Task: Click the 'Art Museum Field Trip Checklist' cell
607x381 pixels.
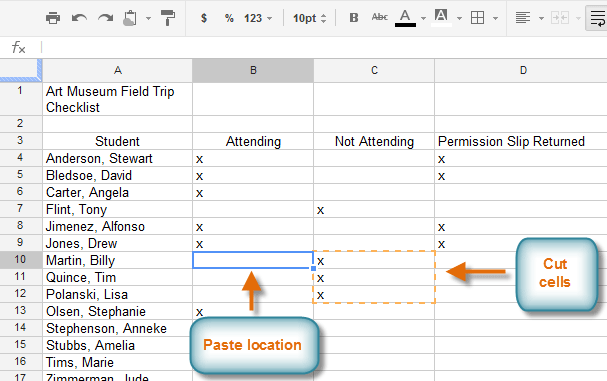Action: (117, 99)
